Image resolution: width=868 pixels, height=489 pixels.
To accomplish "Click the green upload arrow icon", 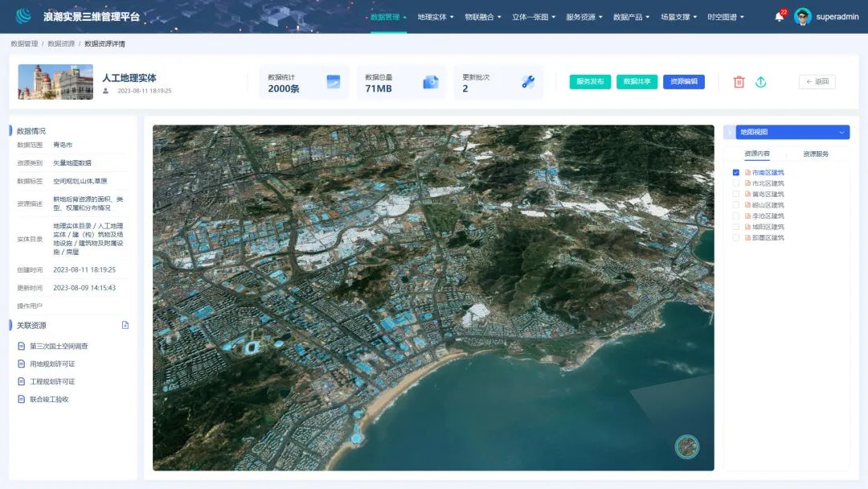I will [760, 82].
